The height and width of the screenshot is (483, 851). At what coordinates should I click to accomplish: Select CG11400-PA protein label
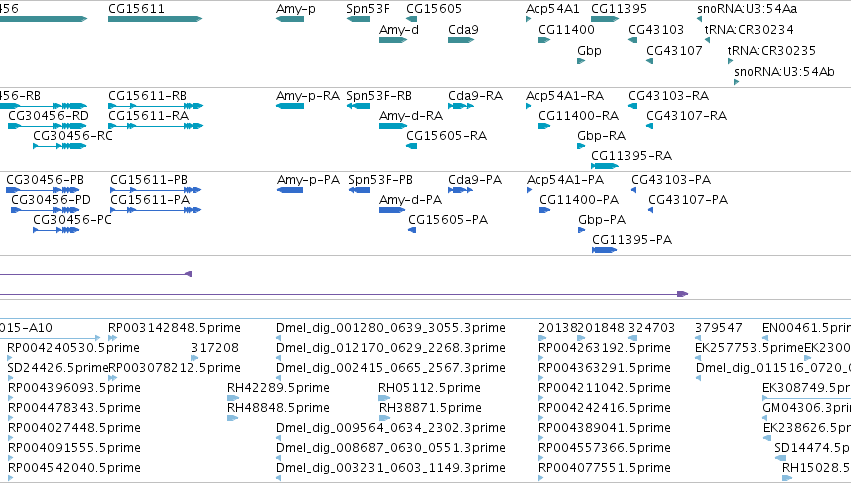[579, 200]
